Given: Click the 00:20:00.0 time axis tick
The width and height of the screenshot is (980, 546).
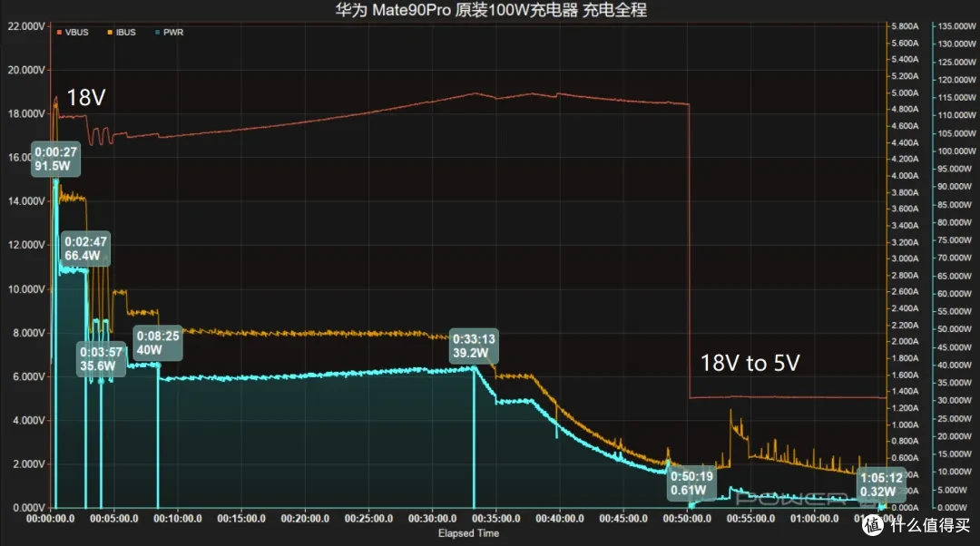Looking at the screenshot, I should coord(305,519).
